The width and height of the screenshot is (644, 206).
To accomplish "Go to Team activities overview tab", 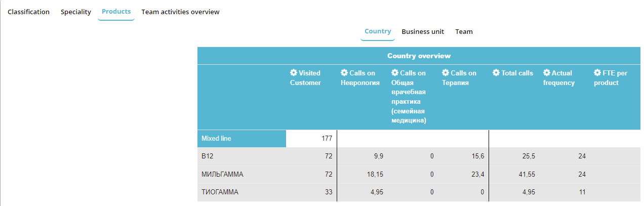I will point(180,12).
